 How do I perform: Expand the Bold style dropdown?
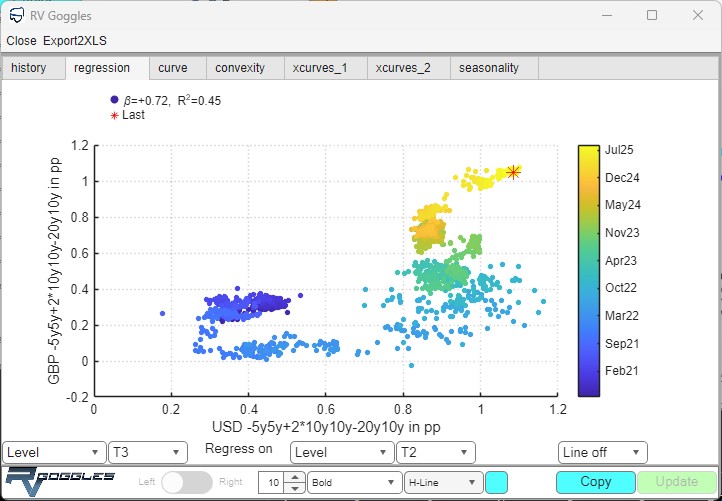(354, 482)
